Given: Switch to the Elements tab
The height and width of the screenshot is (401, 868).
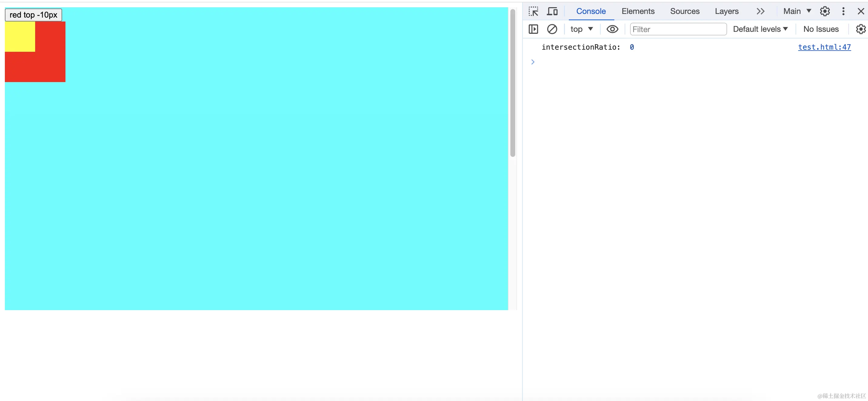Looking at the screenshot, I should tap(638, 12).
